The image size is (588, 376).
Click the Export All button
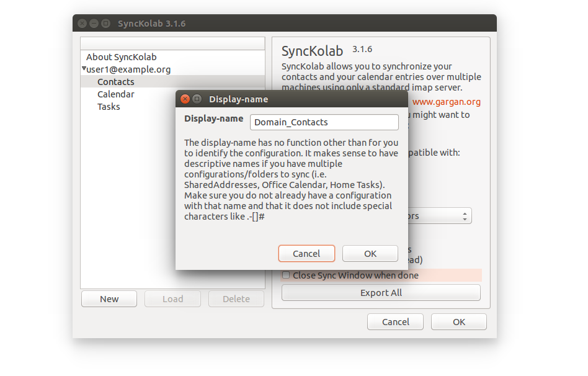coord(381,293)
